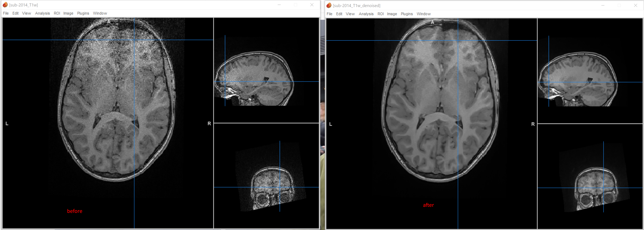Open File menu in sub-2014_T1w window

tap(6, 13)
